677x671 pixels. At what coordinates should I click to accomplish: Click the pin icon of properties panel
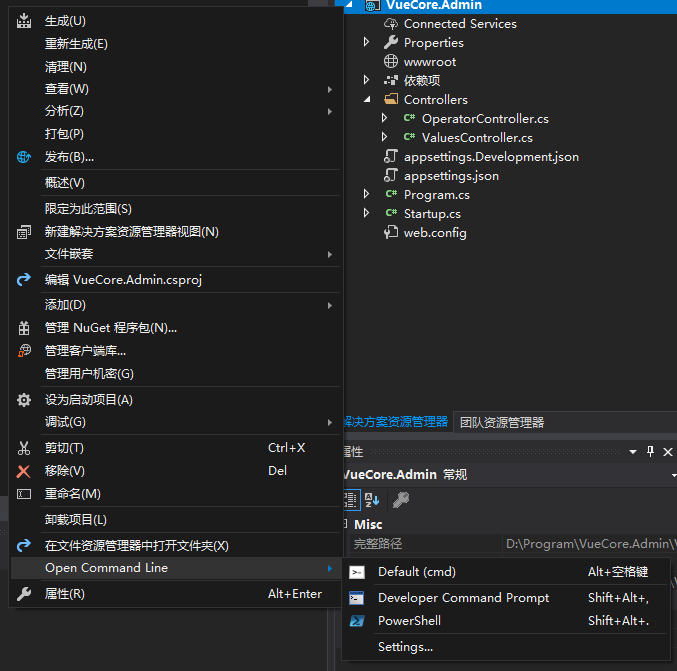tap(650, 452)
